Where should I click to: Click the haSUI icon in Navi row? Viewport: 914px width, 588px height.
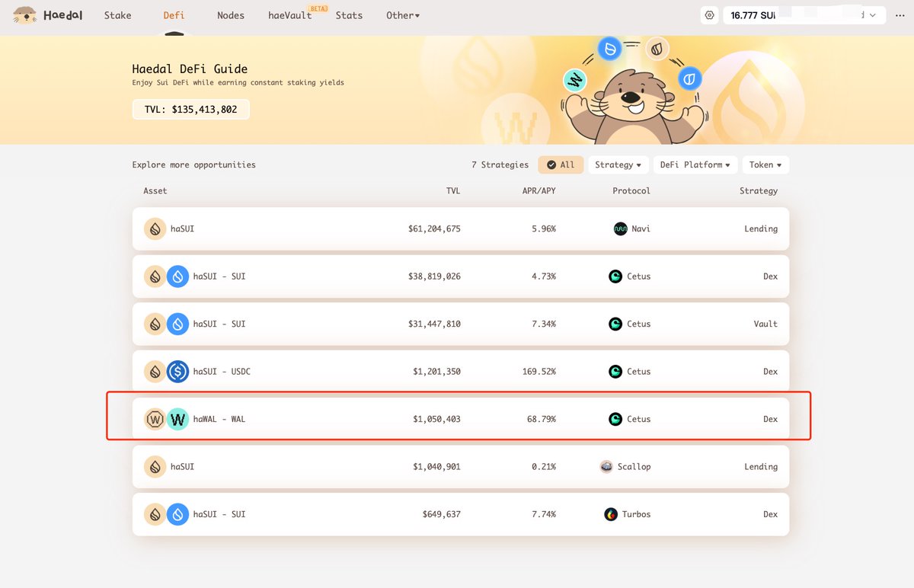click(155, 228)
